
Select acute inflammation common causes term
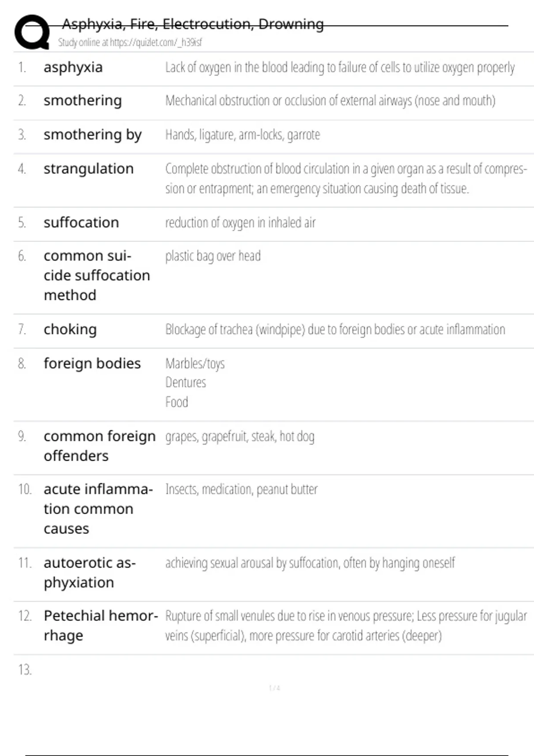pyautogui.click(x=98, y=509)
